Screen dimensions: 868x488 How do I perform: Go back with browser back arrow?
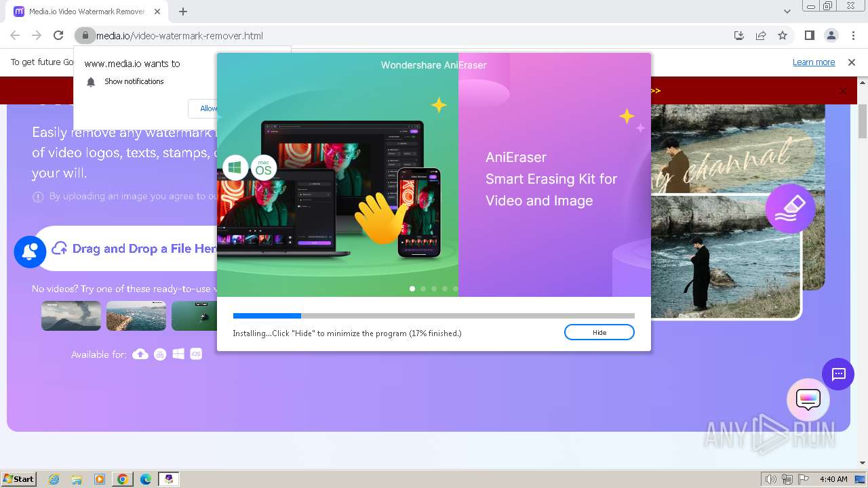pos(15,35)
